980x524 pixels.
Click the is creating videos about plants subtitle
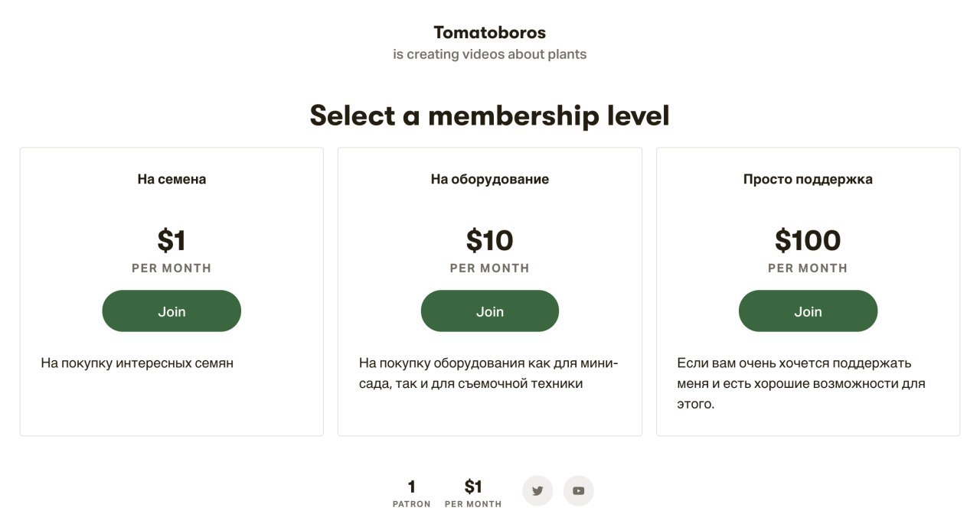click(489, 54)
